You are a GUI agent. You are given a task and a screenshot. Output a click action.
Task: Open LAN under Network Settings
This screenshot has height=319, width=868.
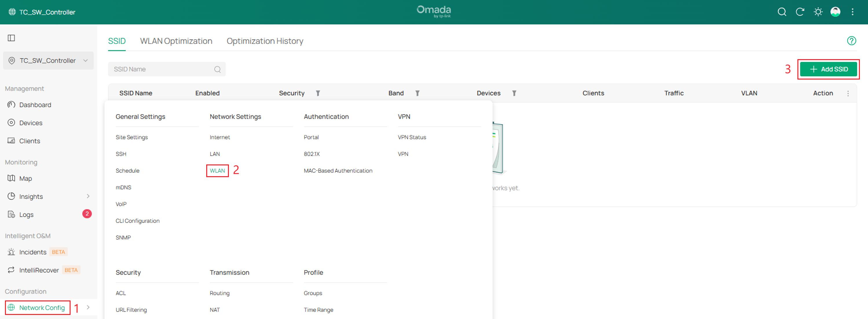coord(215,154)
